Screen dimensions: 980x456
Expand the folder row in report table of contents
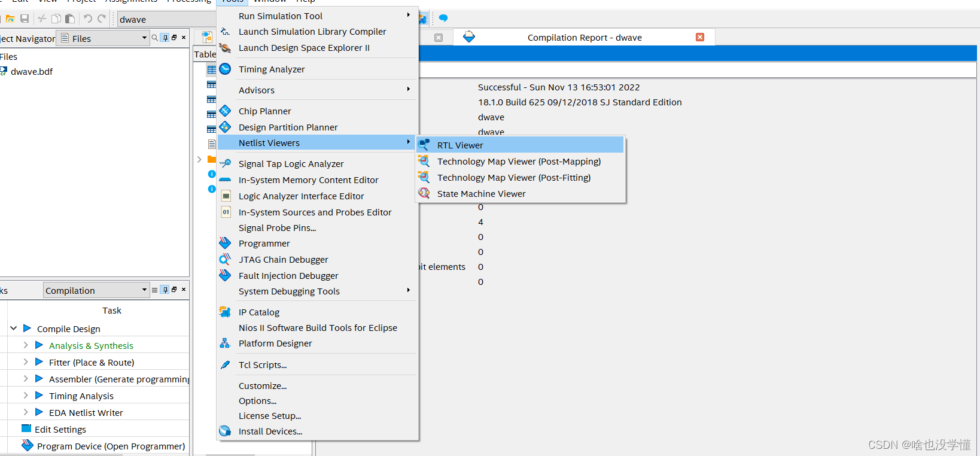[199, 159]
